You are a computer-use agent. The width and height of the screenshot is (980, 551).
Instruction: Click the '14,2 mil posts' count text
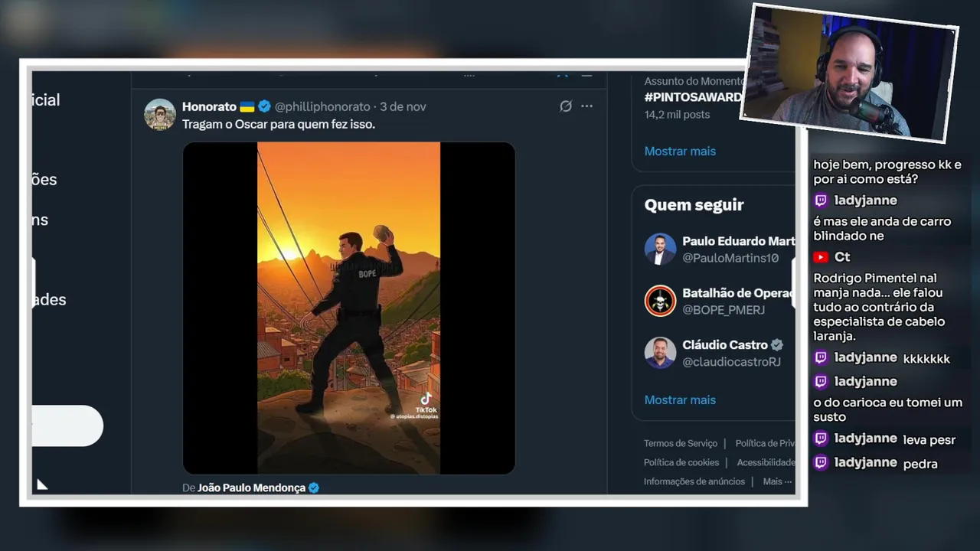tap(677, 114)
